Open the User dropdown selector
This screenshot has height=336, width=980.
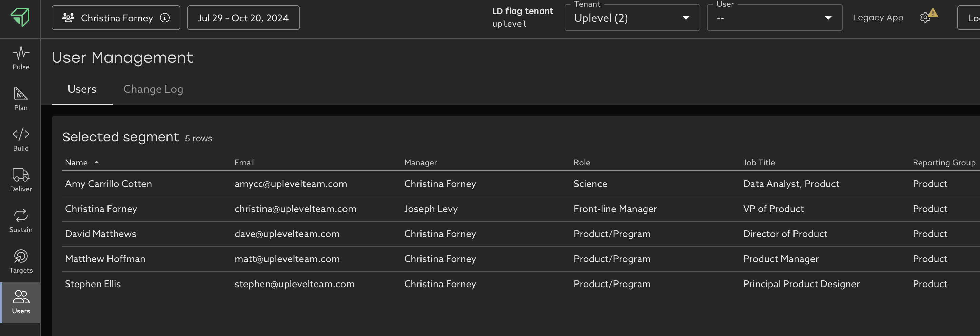coord(774,18)
